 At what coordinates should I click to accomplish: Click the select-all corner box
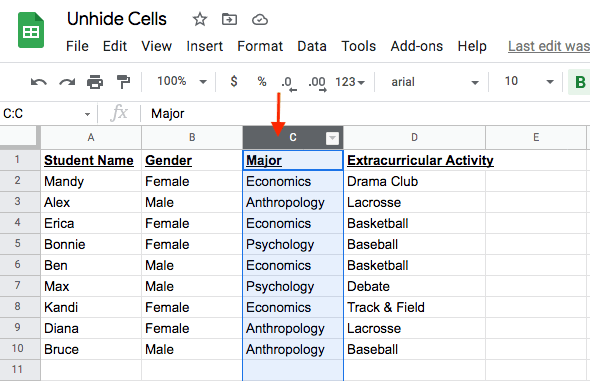[x=20, y=138]
